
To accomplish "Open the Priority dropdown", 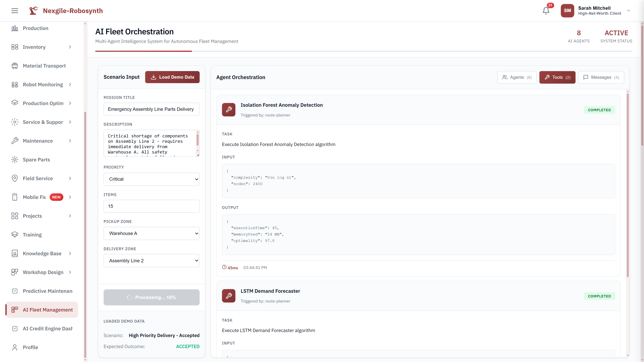I will pyautogui.click(x=151, y=179).
